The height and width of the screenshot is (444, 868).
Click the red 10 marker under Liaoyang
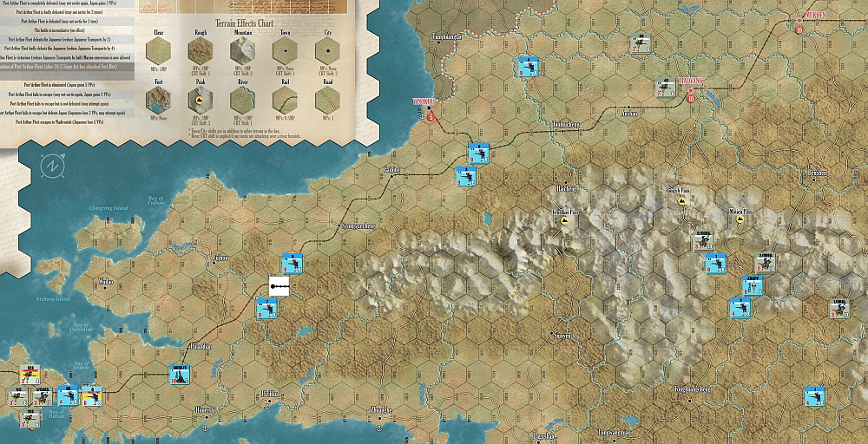pos(690,99)
